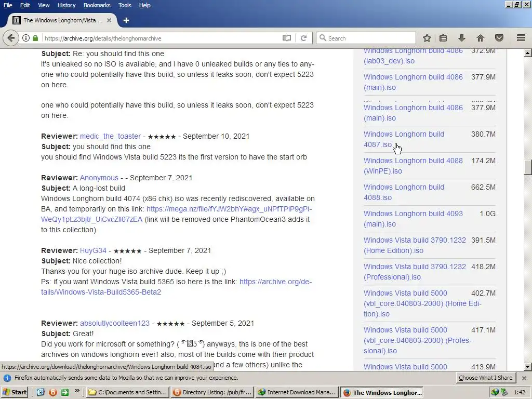This screenshot has width=532, height=399.
Task: Launch the green arrow quick-launch icon
Action: (65, 392)
